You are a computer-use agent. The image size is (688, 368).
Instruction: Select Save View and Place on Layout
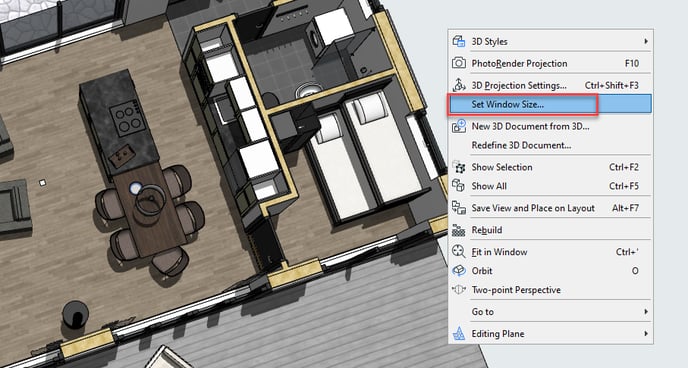point(550,208)
